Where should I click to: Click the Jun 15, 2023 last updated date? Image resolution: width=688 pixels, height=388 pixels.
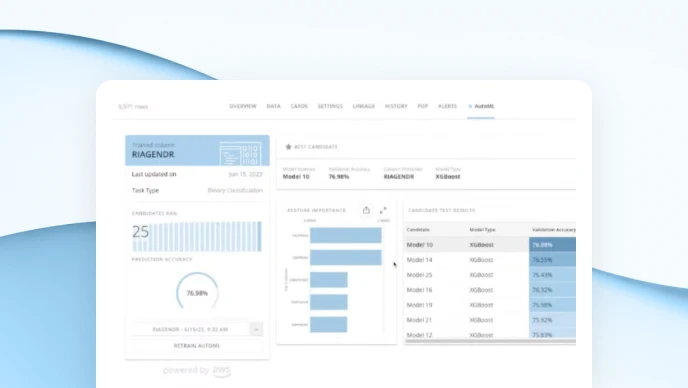tap(245, 174)
